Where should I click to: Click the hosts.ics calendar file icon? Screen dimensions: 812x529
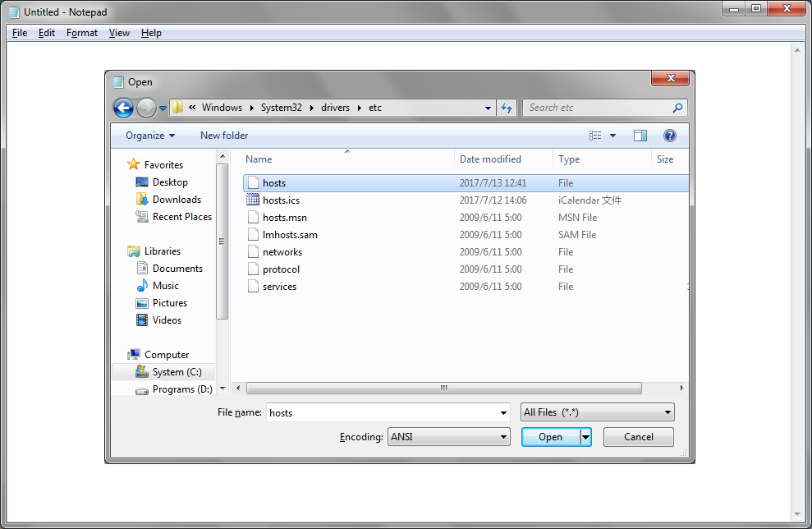pos(253,200)
